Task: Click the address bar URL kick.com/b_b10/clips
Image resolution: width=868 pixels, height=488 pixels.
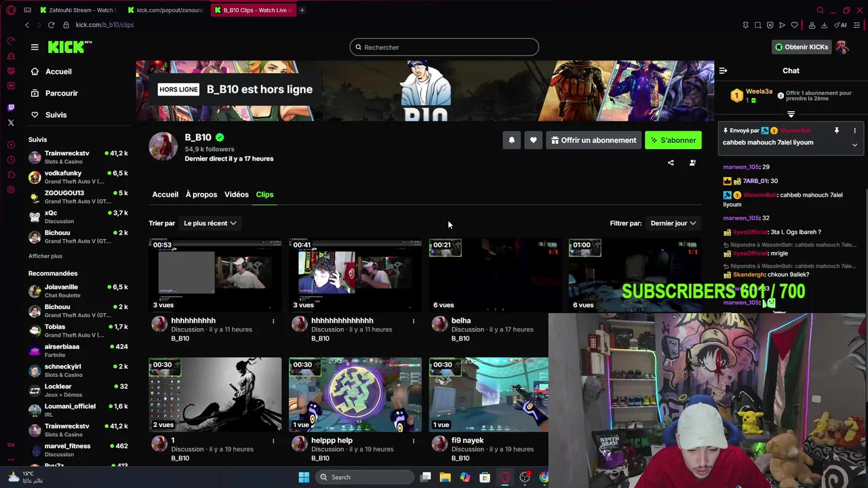Action: [x=105, y=25]
